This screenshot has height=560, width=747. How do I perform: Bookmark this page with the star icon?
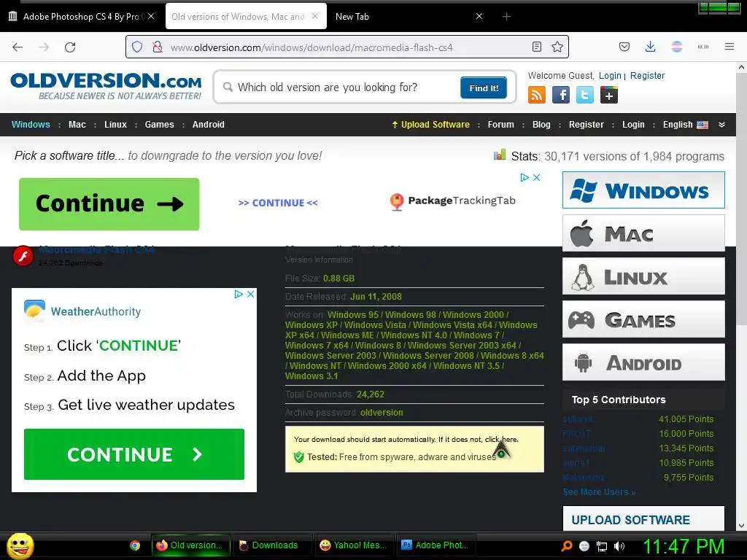557,47
